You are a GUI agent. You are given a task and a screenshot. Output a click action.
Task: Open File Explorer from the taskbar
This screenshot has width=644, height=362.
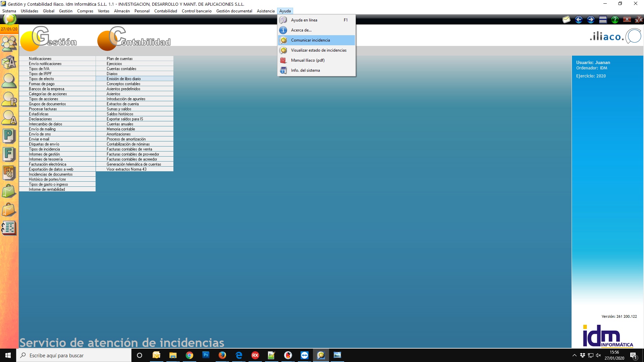pos(173,355)
